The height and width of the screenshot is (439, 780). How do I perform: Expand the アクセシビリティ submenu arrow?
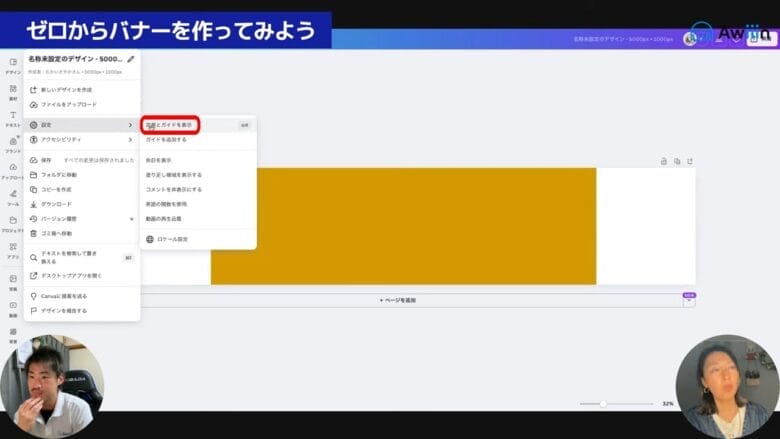point(130,140)
